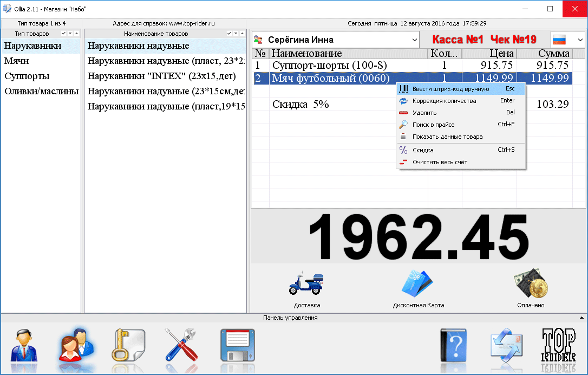The height and width of the screenshot is (375, 588).
Task: Open the two-person staff icon
Action: coord(76,345)
